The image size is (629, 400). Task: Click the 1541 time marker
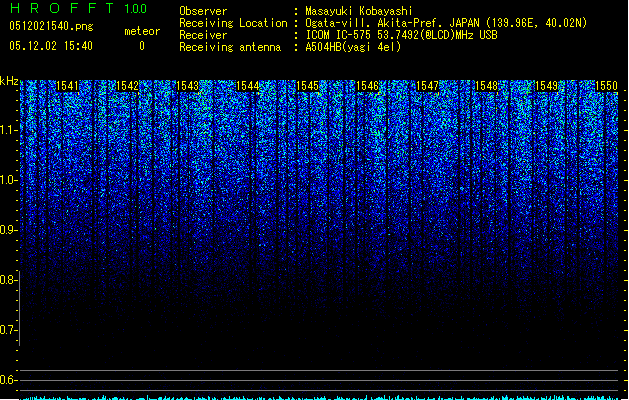pos(67,86)
